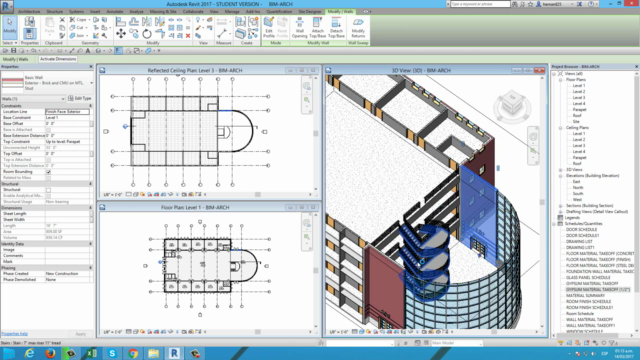Activate the Wall Opening tool
Viewport: 640px width, 360px height.
pos(299,28)
